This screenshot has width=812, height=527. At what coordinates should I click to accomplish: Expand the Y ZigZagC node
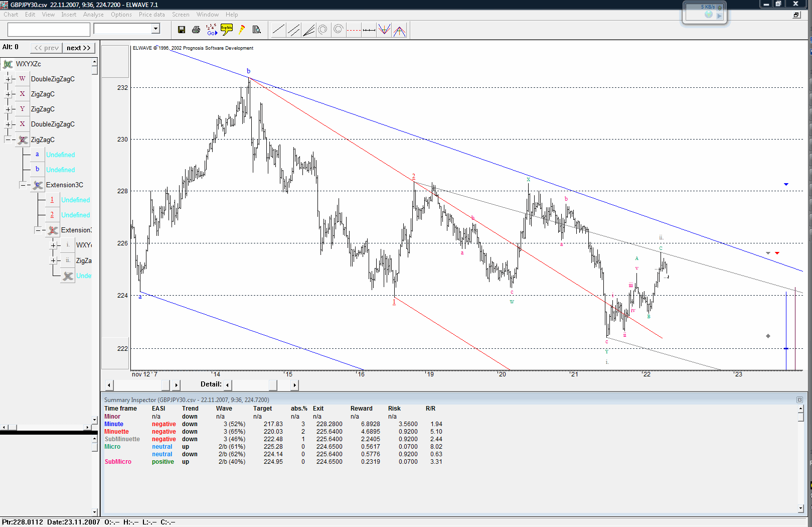tap(8, 109)
